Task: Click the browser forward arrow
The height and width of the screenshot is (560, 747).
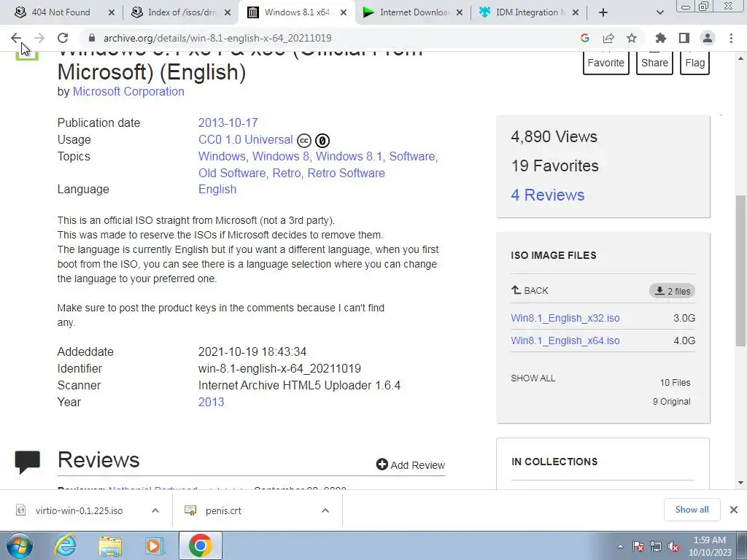Action: (39, 38)
